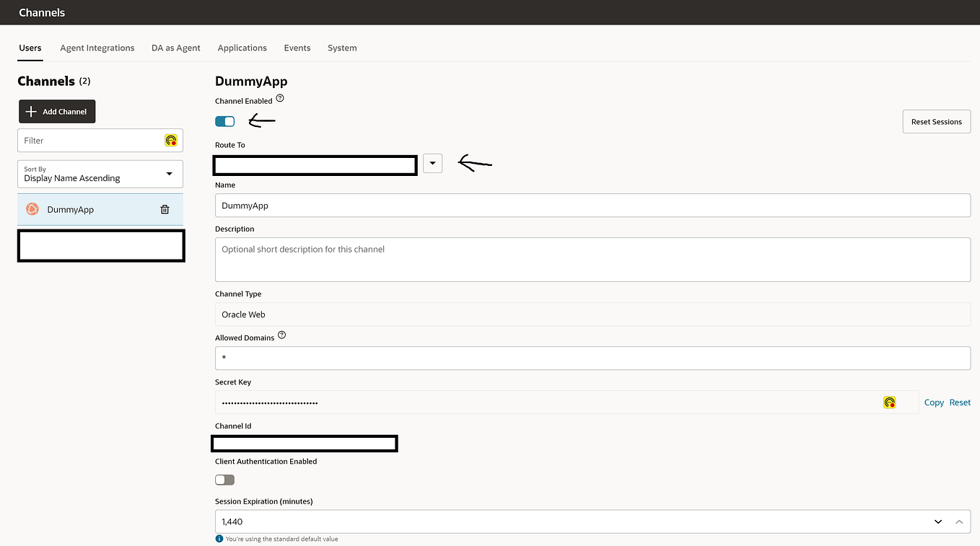The height and width of the screenshot is (546, 980).
Task: Delete the DummyApp channel via trash icon
Action: tap(165, 208)
